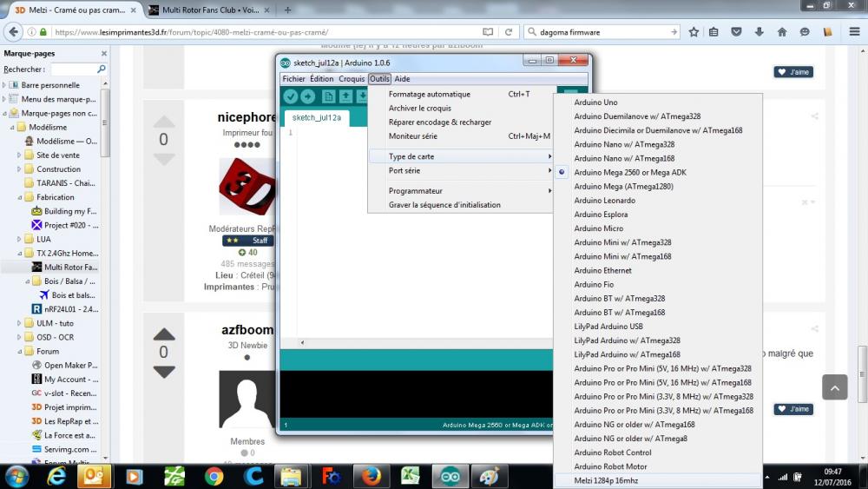
Task: Expand the Port série submenu
Action: pyautogui.click(x=461, y=170)
